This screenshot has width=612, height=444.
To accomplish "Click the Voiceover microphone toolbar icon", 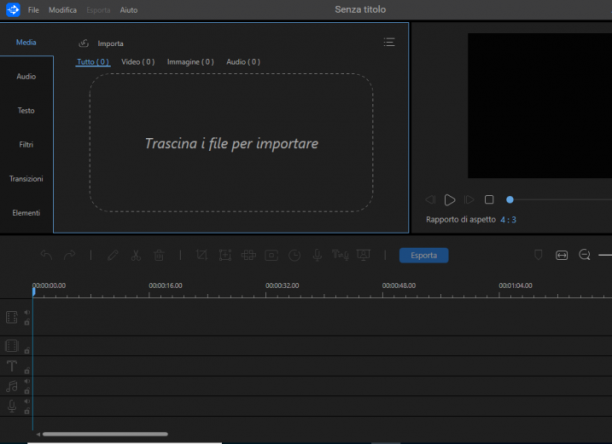I will pos(317,255).
